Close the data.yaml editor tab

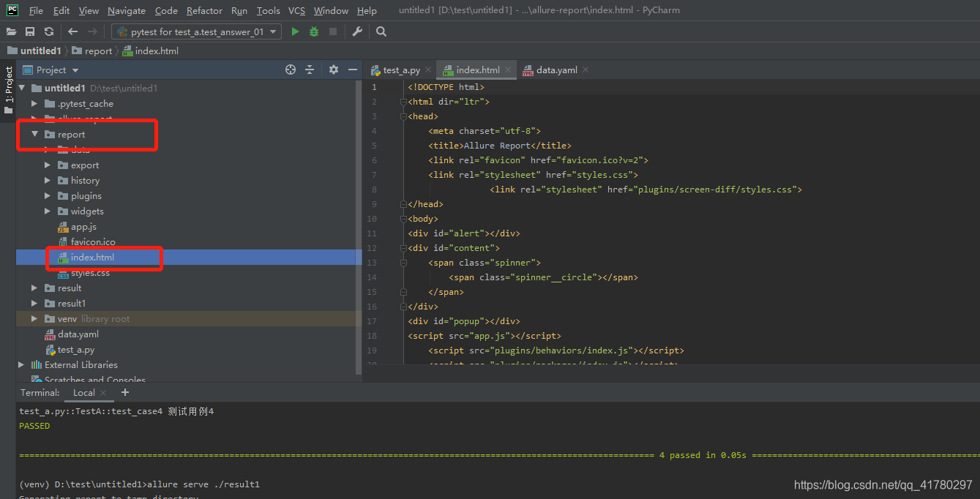586,70
